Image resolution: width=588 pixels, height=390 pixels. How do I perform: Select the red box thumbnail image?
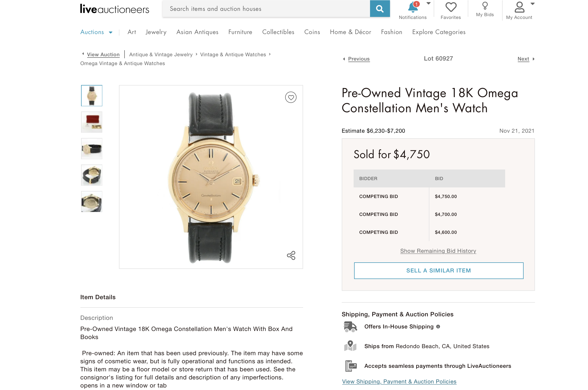(x=92, y=122)
